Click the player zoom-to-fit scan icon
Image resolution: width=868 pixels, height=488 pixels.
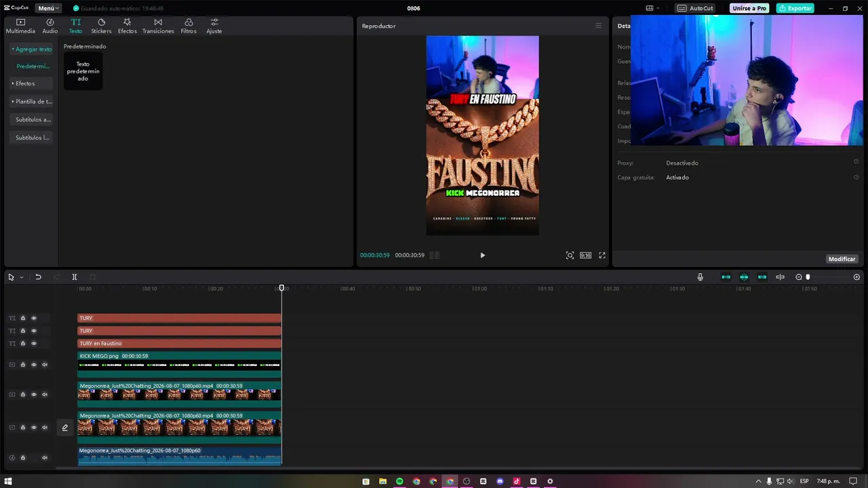tap(570, 256)
